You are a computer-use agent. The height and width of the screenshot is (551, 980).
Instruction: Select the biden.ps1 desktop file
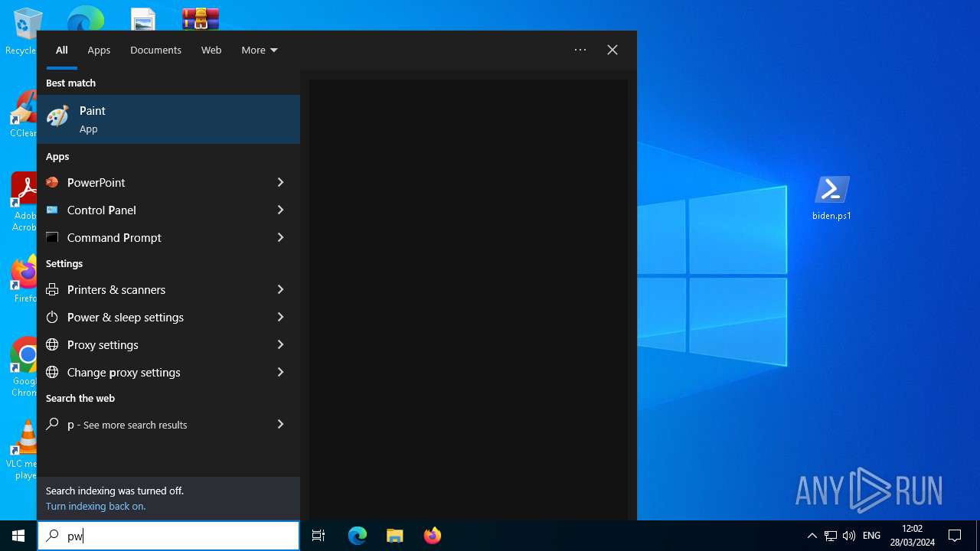pos(831,198)
